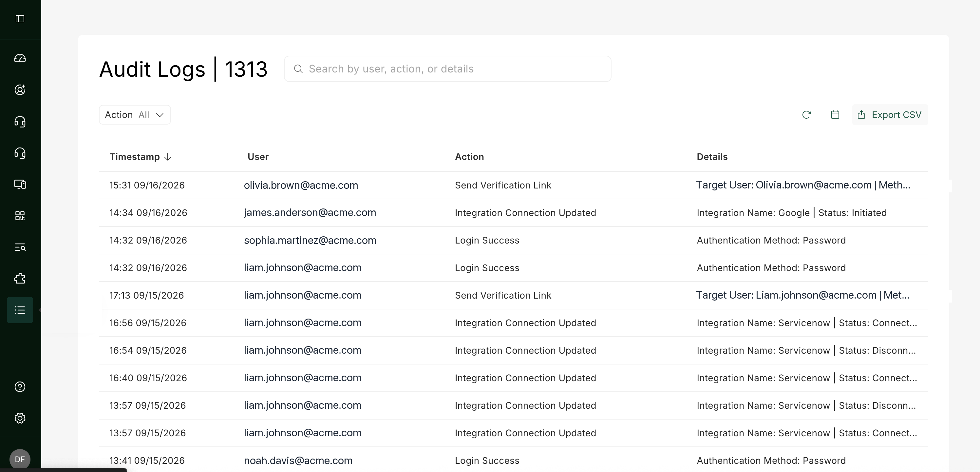The width and height of the screenshot is (980, 472).
Task: Click Target User: Liam.johnson@acme.com details cell
Action: coord(803,295)
